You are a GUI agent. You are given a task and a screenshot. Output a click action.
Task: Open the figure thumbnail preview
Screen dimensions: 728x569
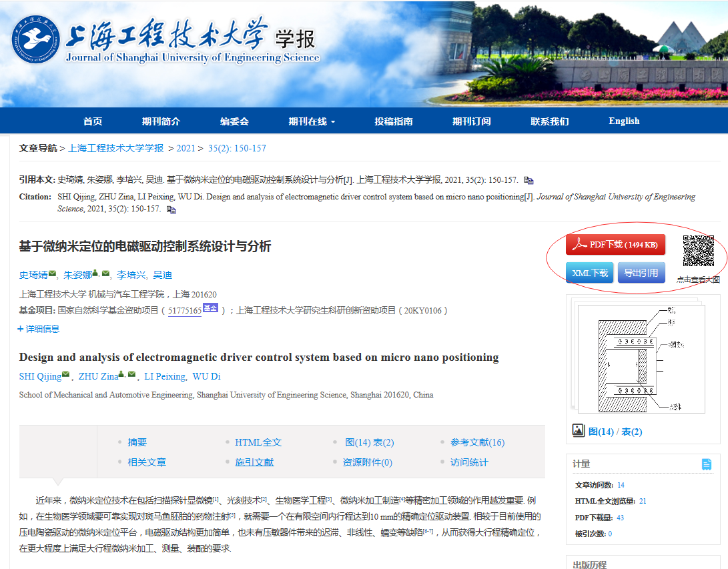[637, 357]
